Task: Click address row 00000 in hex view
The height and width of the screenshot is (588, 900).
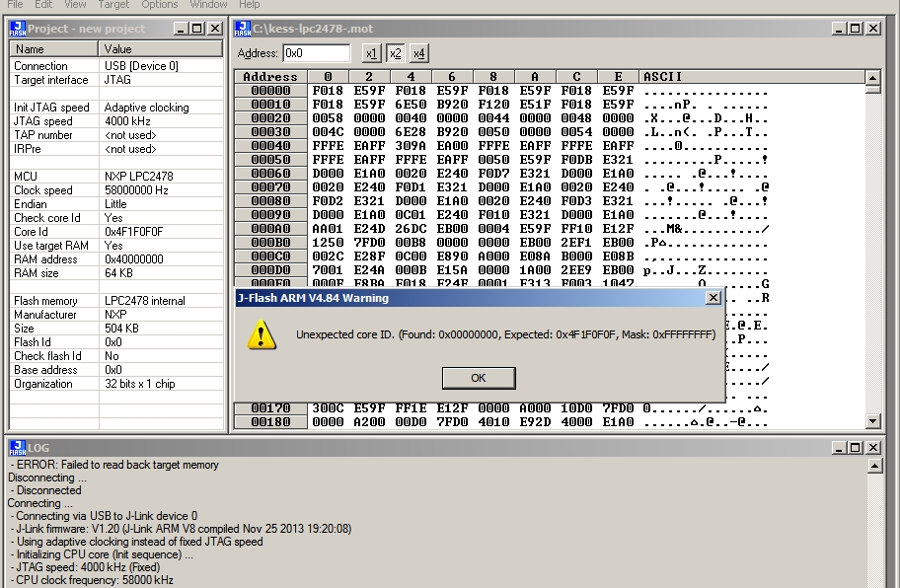Action: [x=270, y=91]
